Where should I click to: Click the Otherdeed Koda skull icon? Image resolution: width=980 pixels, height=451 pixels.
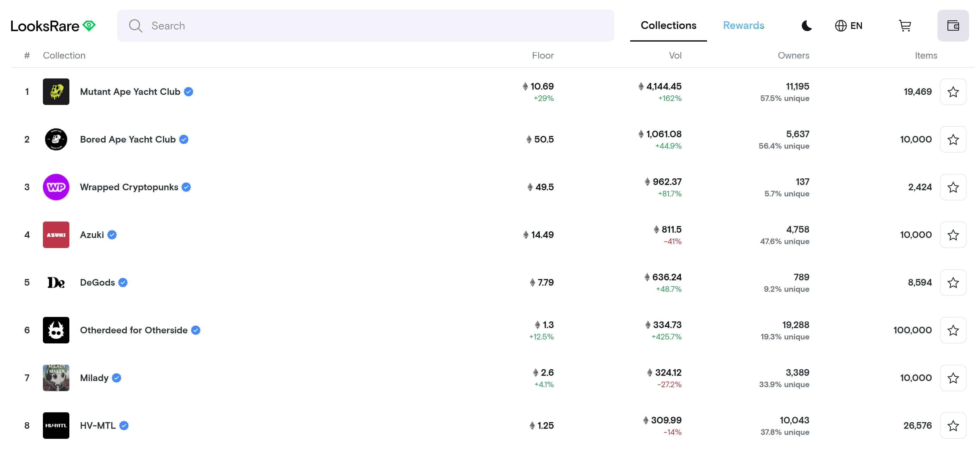(56, 330)
